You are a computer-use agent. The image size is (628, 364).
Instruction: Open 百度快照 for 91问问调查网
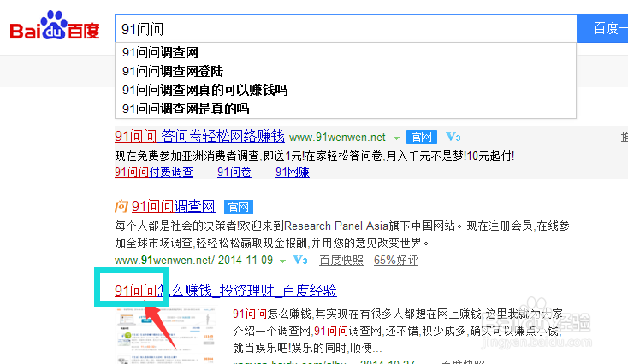pyautogui.click(x=341, y=261)
